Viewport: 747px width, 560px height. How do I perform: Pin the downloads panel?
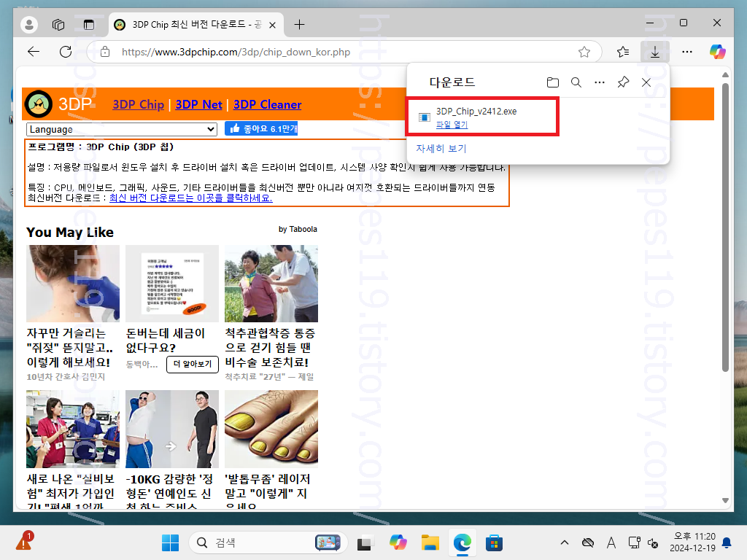click(x=623, y=82)
